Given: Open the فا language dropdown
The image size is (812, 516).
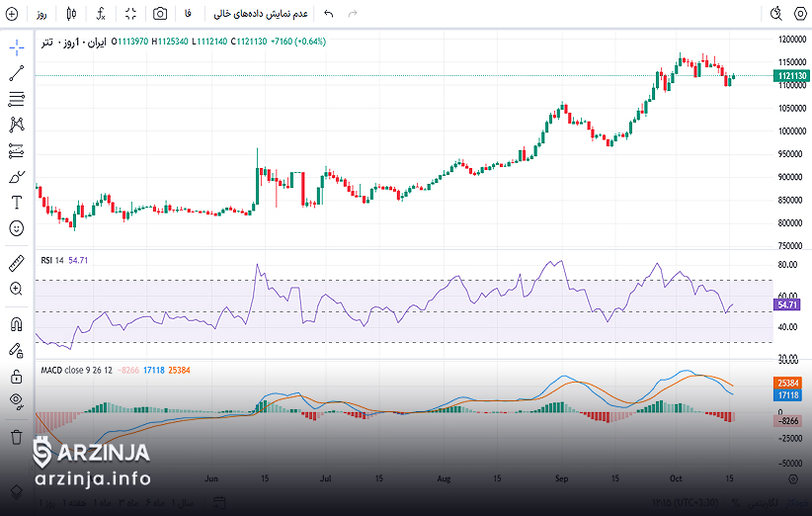Looking at the screenshot, I should point(188,14).
